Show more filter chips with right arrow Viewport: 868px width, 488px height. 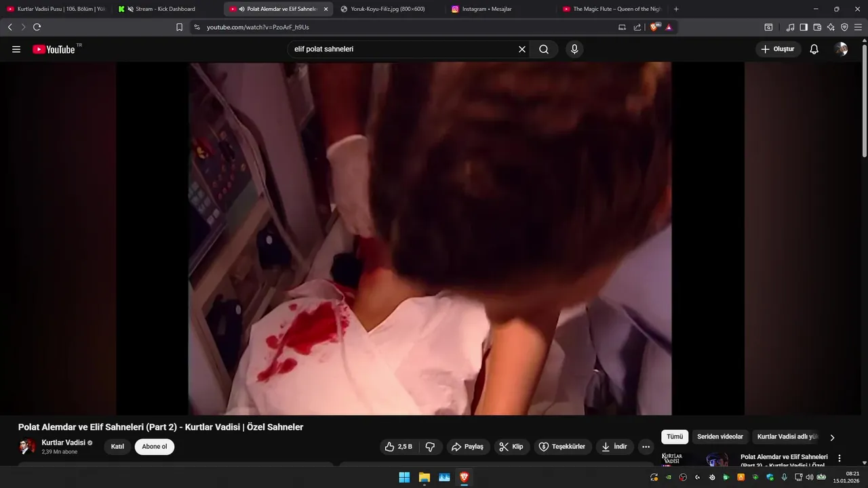coord(832,438)
